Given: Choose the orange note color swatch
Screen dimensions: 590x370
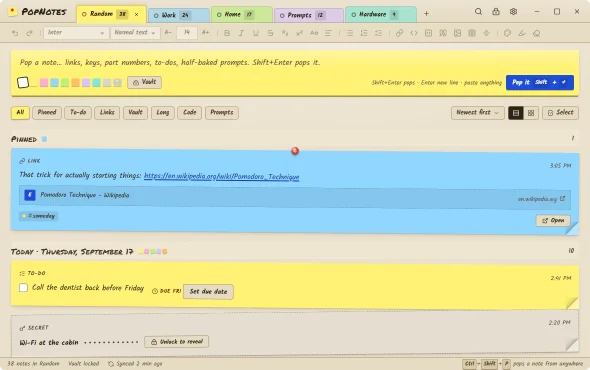Looking at the screenshot, I should 76,82.
